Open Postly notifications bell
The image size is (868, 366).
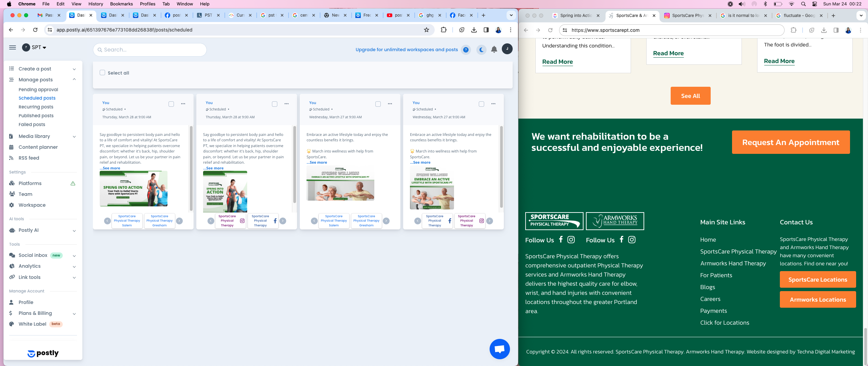494,49
